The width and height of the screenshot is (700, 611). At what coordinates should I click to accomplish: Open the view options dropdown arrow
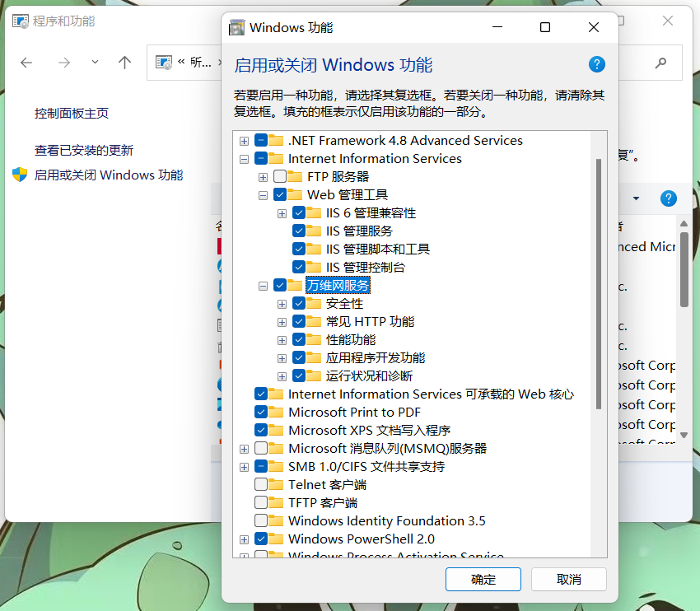pos(636,198)
